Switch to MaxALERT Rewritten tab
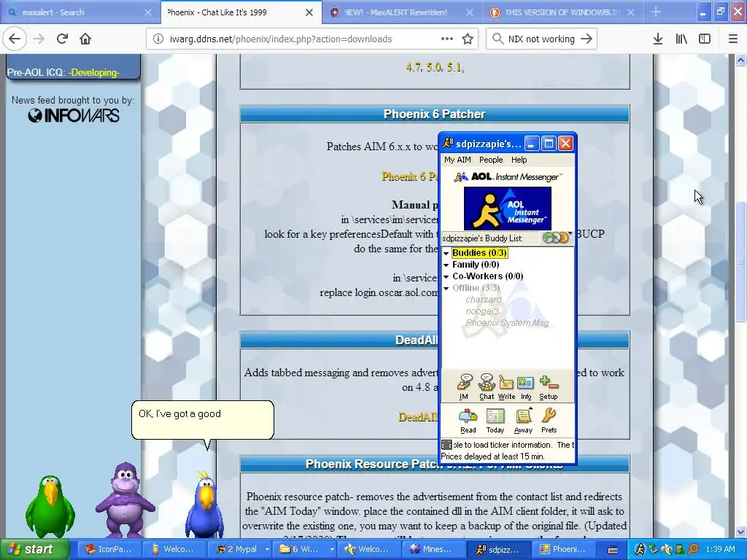 point(402,12)
